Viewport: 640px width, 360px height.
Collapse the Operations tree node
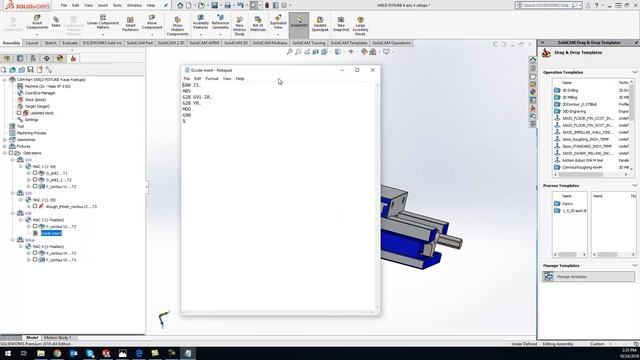click(x=4, y=153)
